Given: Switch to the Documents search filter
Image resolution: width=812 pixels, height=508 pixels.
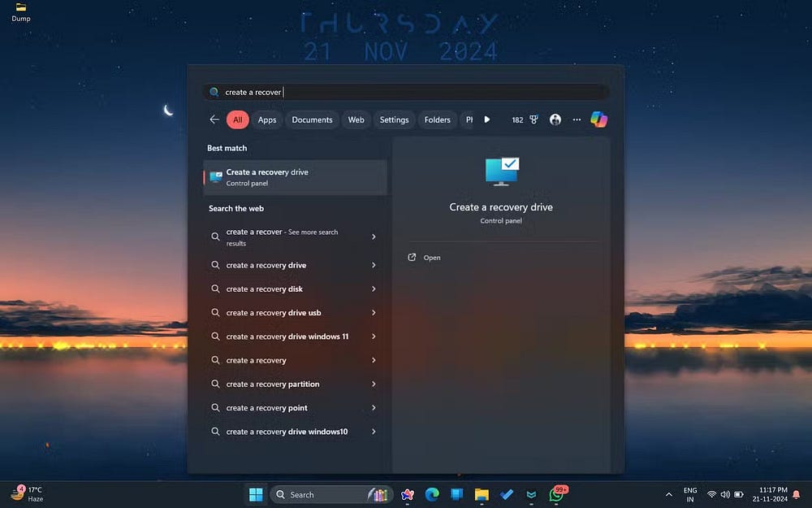Looking at the screenshot, I should click(x=312, y=119).
